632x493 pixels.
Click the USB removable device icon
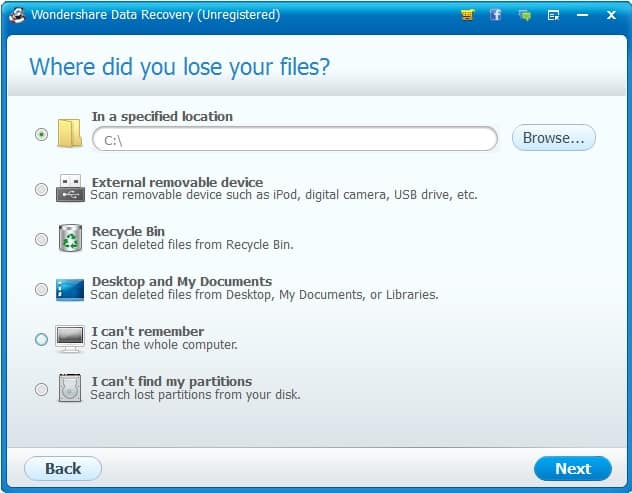click(70, 188)
